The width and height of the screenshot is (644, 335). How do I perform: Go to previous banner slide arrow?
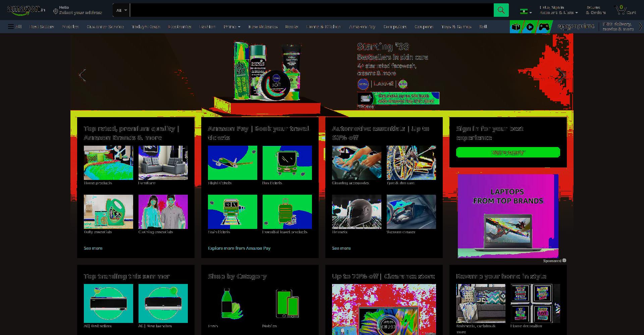tap(82, 75)
